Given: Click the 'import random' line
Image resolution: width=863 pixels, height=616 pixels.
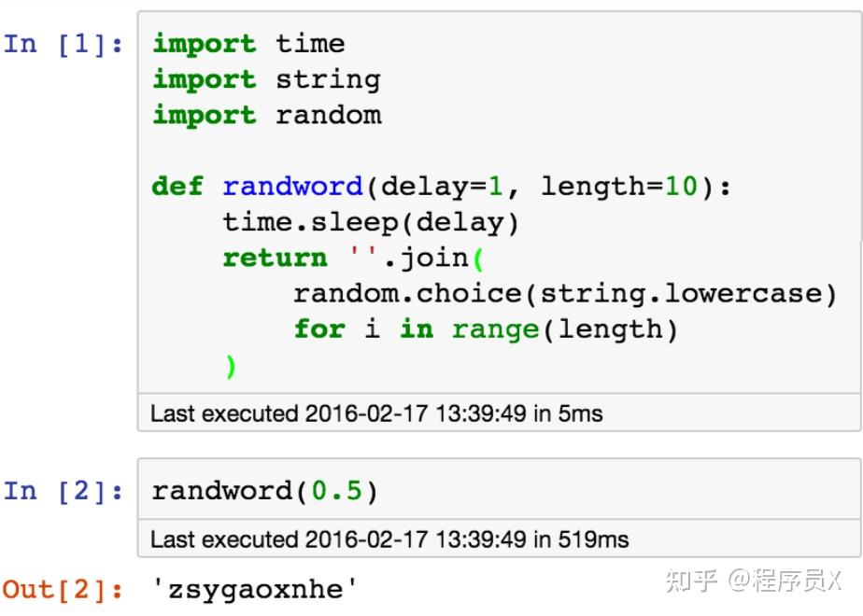Looking at the screenshot, I should pos(267,115).
